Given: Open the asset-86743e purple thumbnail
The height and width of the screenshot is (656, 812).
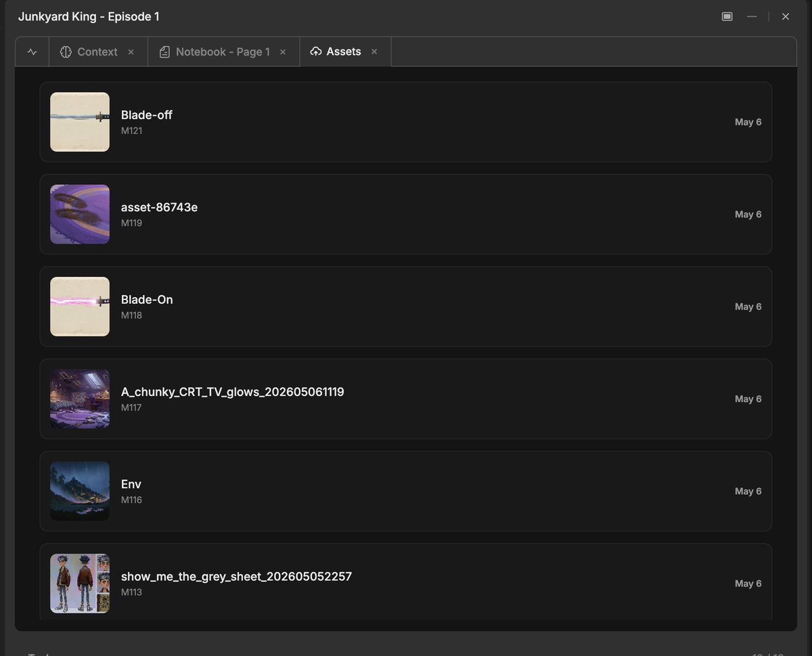Looking at the screenshot, I should point(80,214).
